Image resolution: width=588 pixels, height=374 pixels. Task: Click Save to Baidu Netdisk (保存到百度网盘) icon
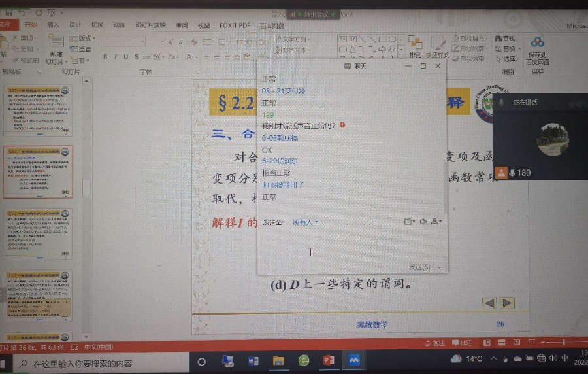click(x=538, y=42)
